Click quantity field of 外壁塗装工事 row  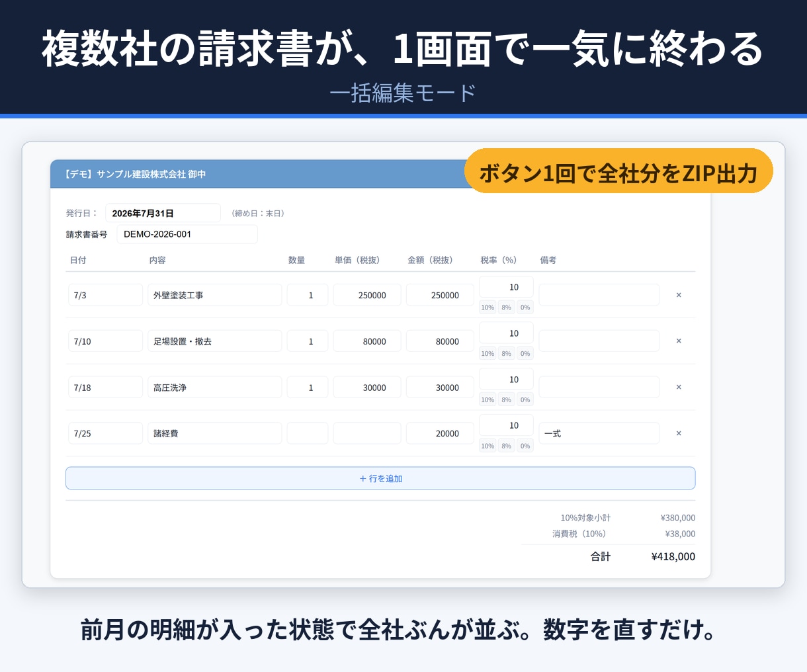tap(308, 295)
